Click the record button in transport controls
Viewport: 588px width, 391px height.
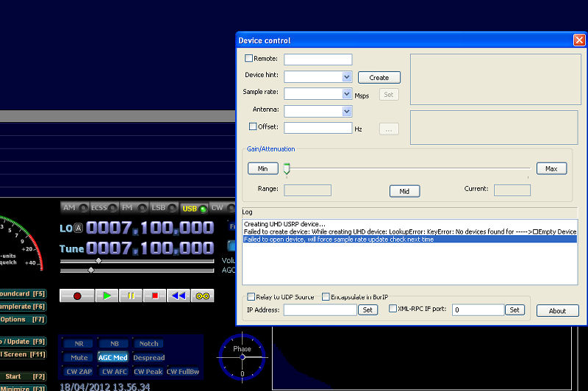coord(77,295)
